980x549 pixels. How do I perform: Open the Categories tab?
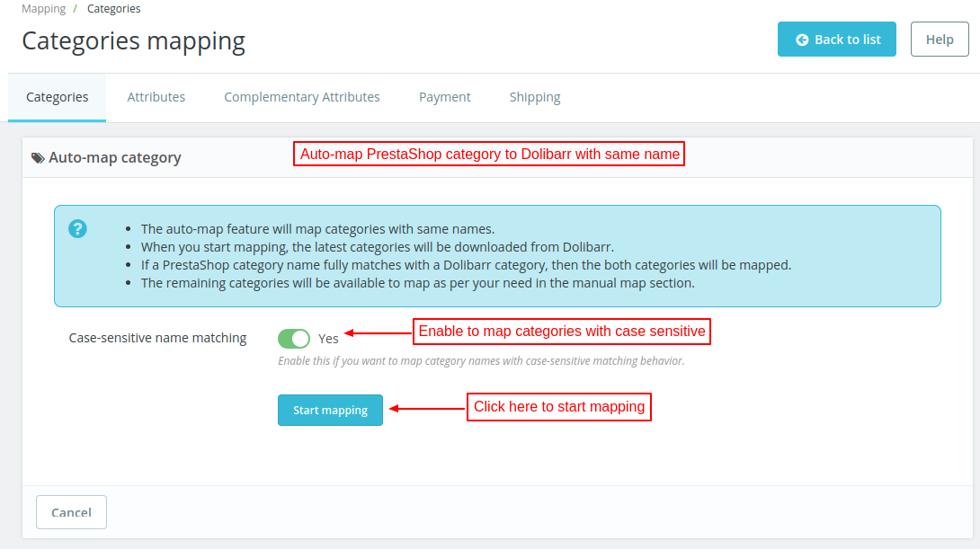[57, 97]
